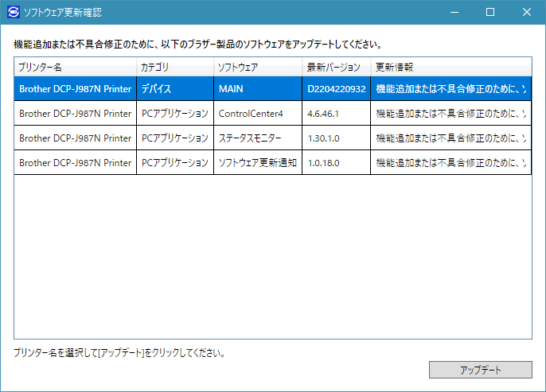Click update info in ソフトウェア更新通知 row
The image size is (546, 392).
[x=451, y=162]
